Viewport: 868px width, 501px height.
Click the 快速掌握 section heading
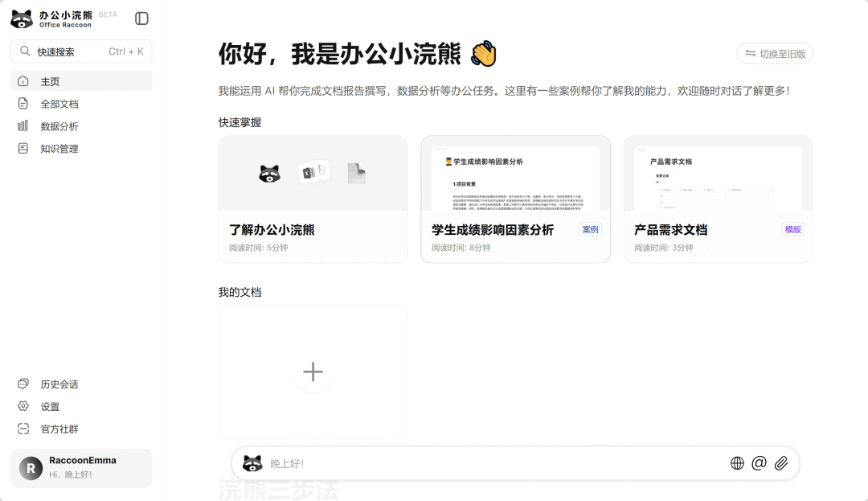click(x=240, y=122)
